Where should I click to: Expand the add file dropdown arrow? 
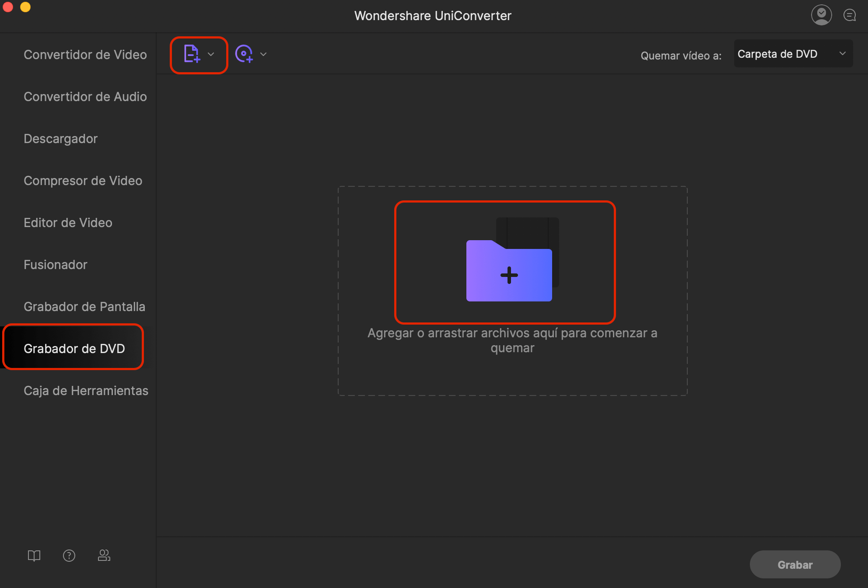pos(211,54)
